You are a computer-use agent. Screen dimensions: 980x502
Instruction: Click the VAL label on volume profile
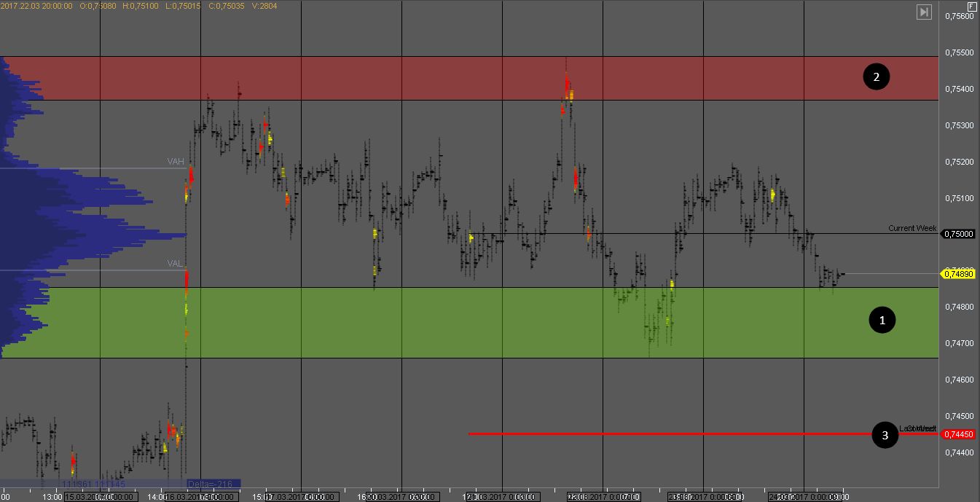pyautogui.click(x=175, y=264)
